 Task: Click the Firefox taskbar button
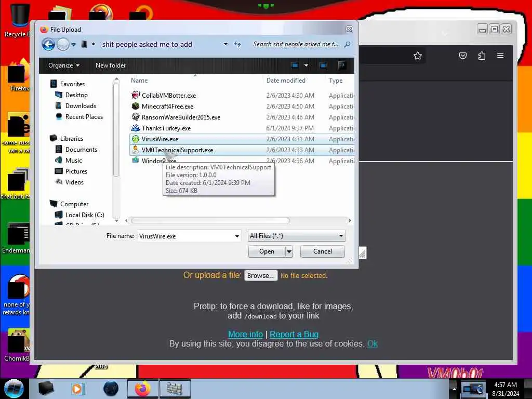tap(143, 389)
